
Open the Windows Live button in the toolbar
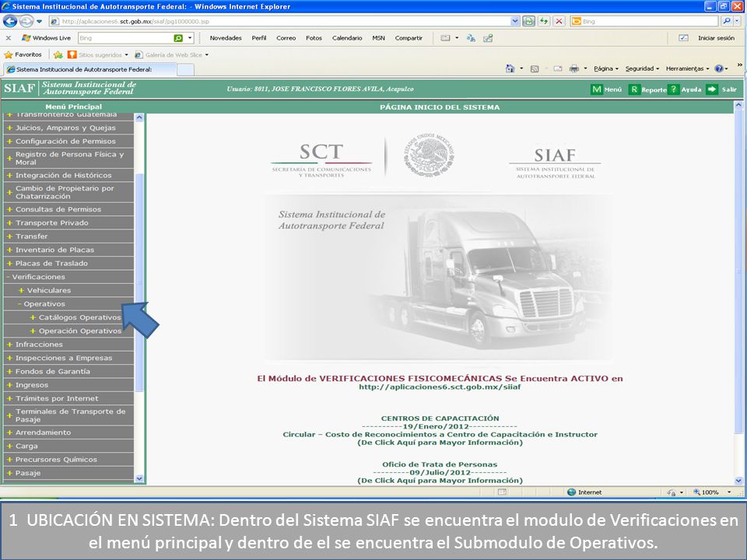coord(47,38)
